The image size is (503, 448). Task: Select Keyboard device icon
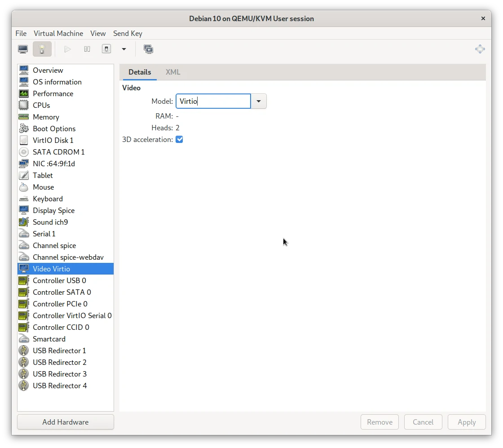[x=24, y=199]
